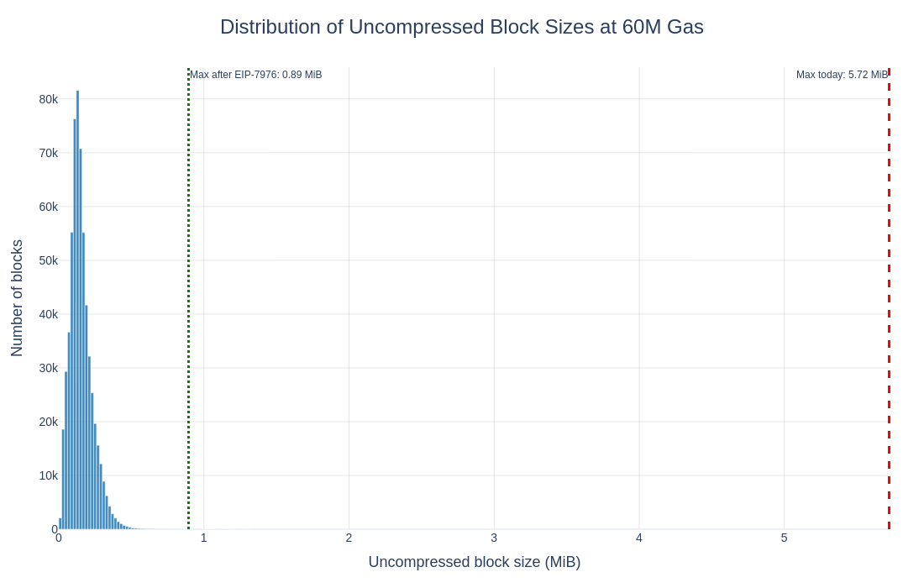Click the x-axis tick label 4

(639, 538)
